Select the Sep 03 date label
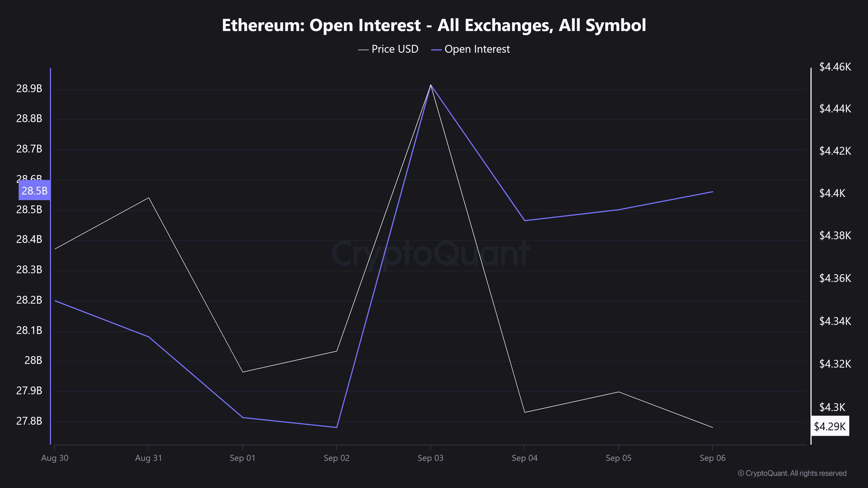The height and width of the screenshot is (488, 868). 430,458
